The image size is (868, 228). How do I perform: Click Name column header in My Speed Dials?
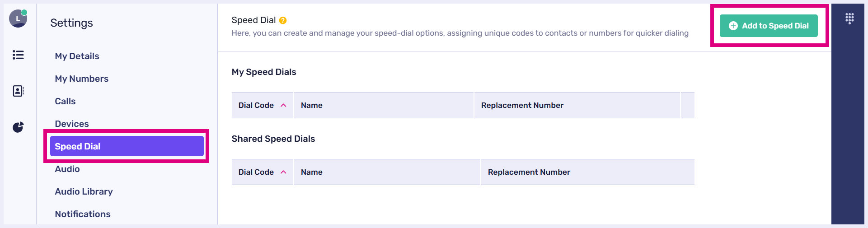coord(312,105)
